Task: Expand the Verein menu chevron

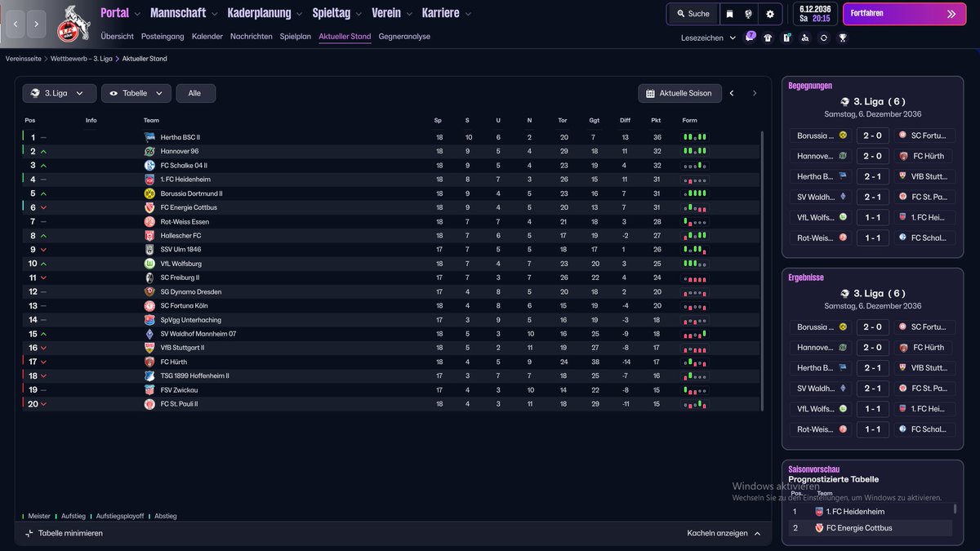Action: click(408, 14)
